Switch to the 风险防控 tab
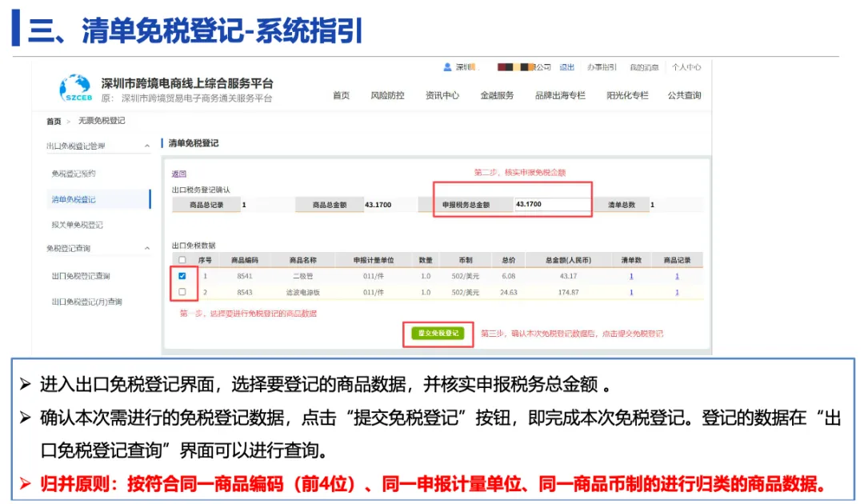The width and height of the screenshot is (864, 504). pyautogui.click(x=389, y=95)
